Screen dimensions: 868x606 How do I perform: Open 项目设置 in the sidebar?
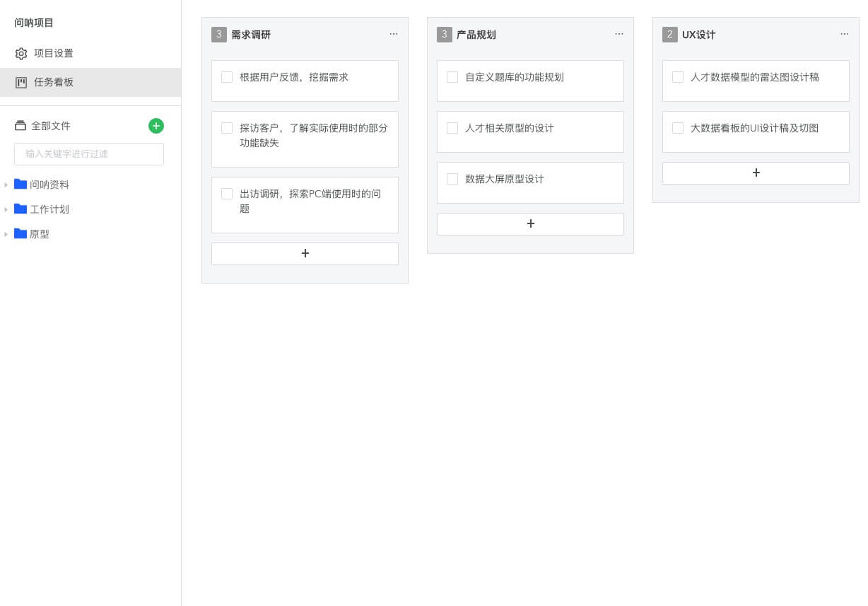point(54,54)
